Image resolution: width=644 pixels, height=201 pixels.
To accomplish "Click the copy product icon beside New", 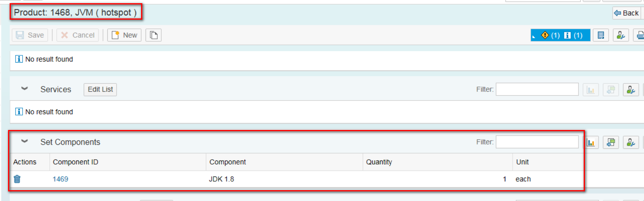I will [154, 35].
